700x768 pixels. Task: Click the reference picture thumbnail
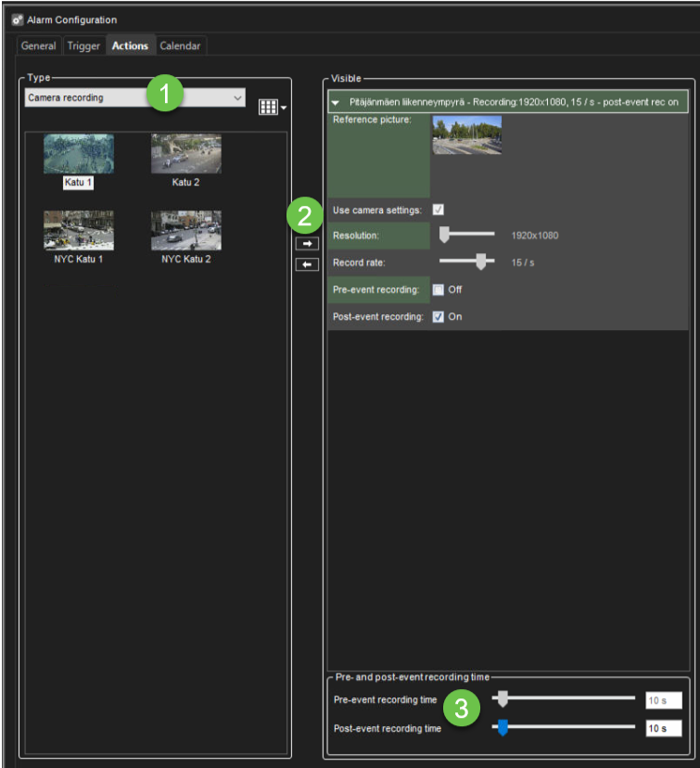(466, 135)
